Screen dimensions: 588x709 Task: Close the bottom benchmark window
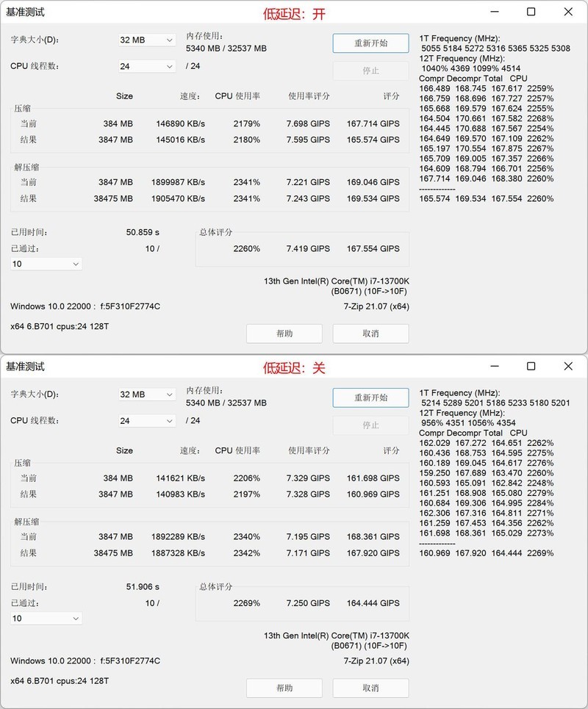[x=568, y=366]
